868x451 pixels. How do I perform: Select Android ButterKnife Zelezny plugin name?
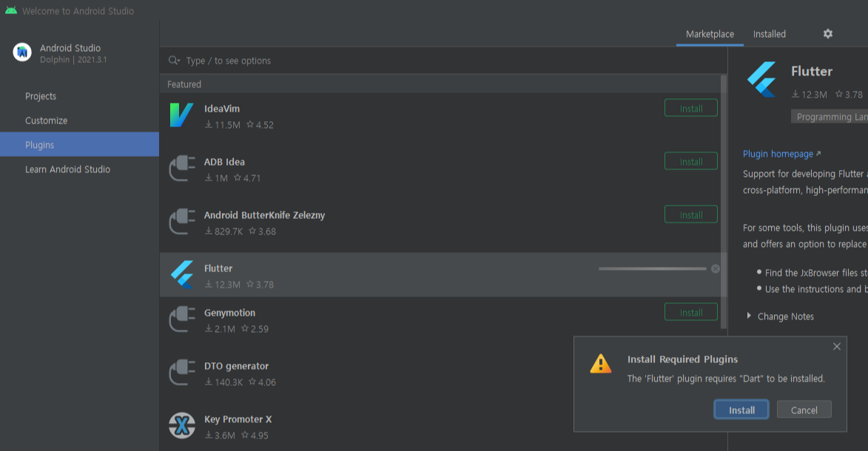(x=264, y=214)
